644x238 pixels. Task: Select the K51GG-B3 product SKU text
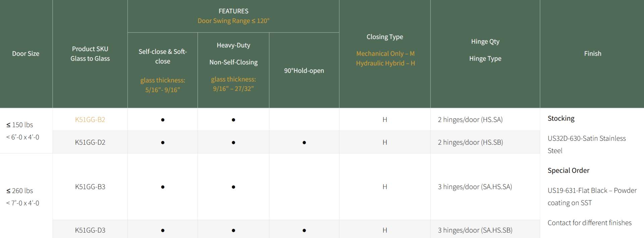(x=90, y=187)
